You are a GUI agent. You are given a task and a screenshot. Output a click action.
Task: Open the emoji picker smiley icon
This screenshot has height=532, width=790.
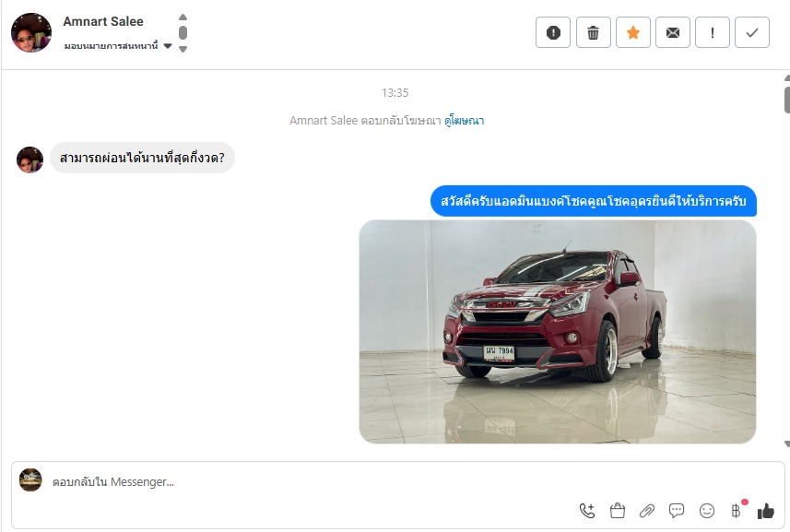[x=707, y=511]
